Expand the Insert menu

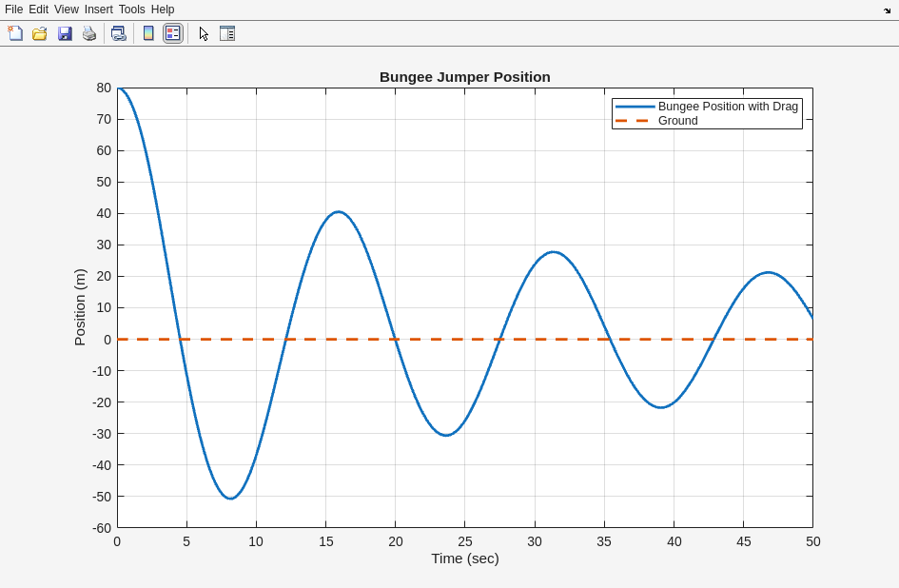pyautogui.click(x=98, y=10)
